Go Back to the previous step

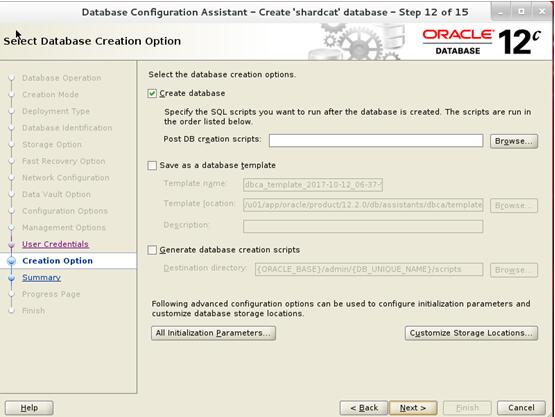coord(364,408)
